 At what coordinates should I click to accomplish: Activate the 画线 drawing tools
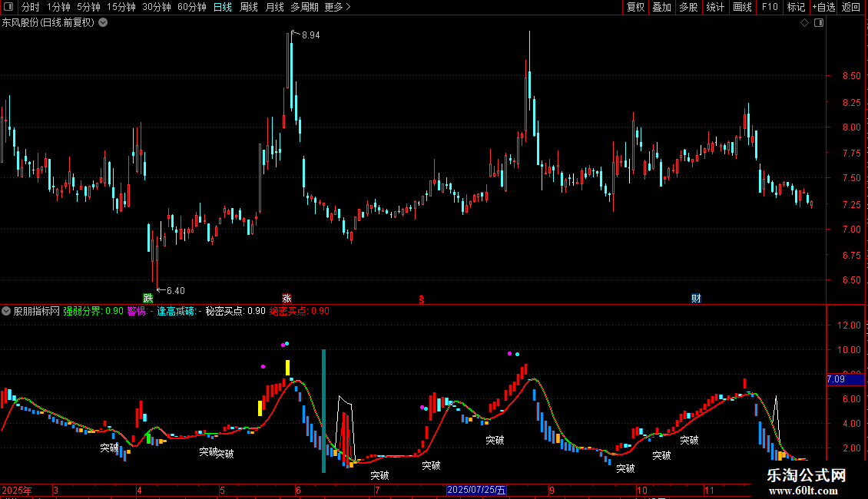[742, 7]
